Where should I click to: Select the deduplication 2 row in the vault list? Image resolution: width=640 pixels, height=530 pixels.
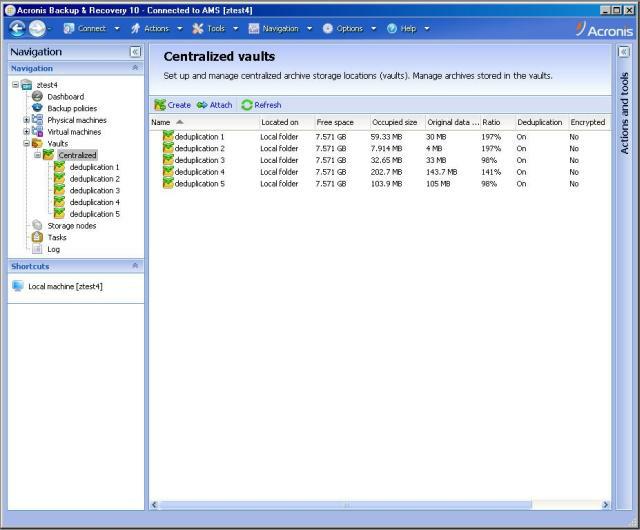point(380,148)
